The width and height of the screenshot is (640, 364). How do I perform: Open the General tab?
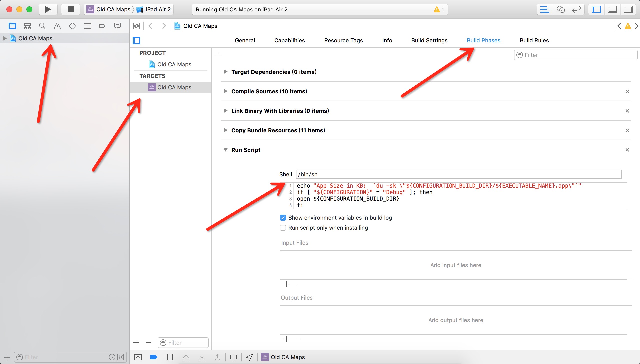click(x=245, y=40)
